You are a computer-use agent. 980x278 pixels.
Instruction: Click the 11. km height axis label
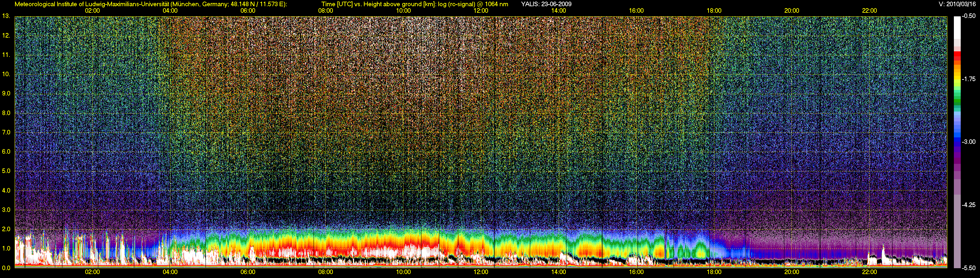(x=6, y=55)
